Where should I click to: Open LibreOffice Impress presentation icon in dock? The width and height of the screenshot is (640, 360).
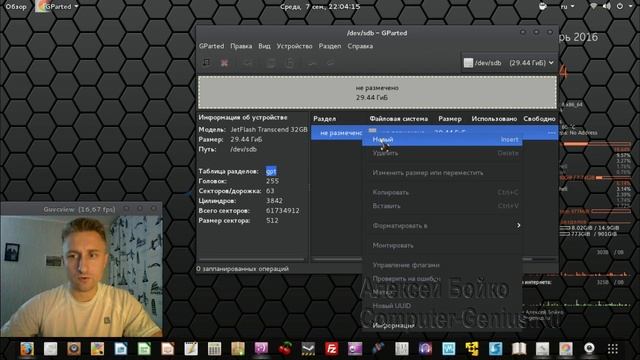[167, 349]
